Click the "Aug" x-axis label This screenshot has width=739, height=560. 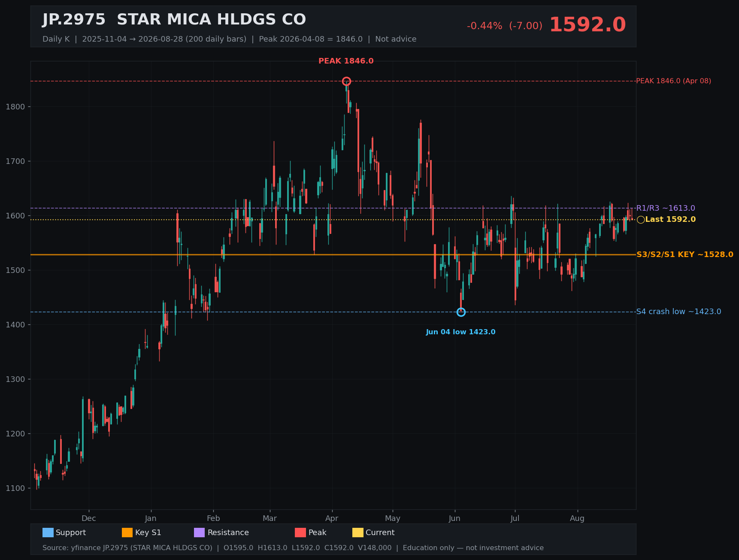coord(577,518)
